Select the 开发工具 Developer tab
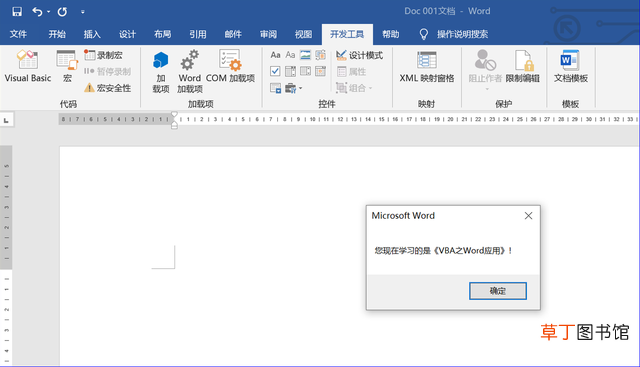This screenshot has width=640, height=367. click(x=347, y=34)
